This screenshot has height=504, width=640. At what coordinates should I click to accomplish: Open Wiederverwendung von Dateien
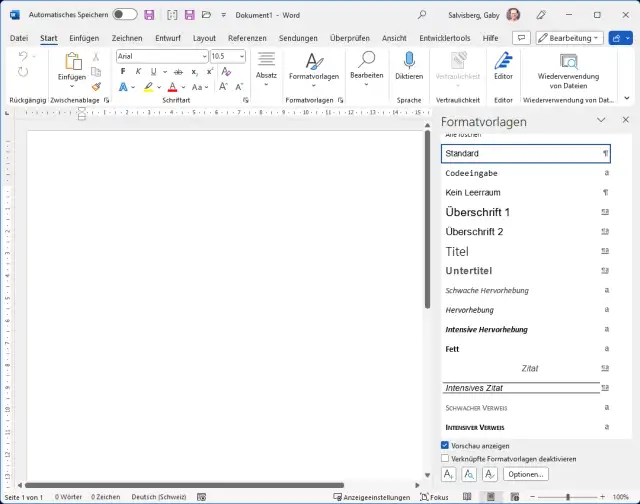point(568,62)
